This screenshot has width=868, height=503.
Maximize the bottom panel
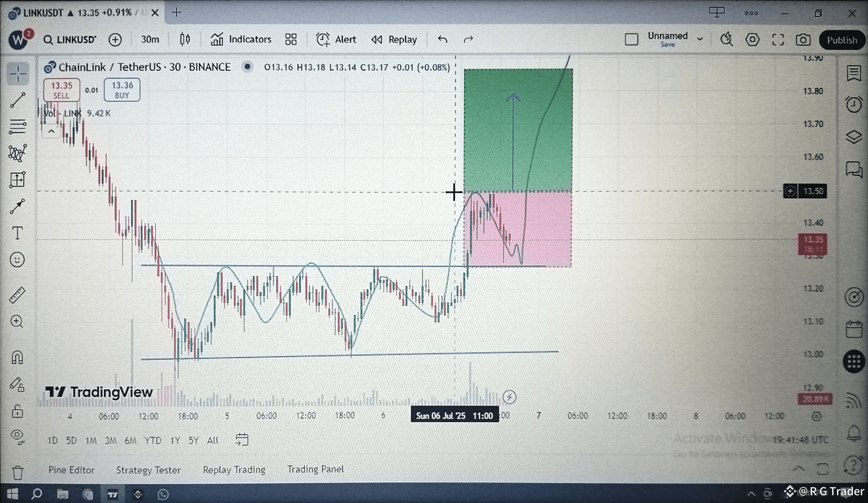[x=823, y=468]
